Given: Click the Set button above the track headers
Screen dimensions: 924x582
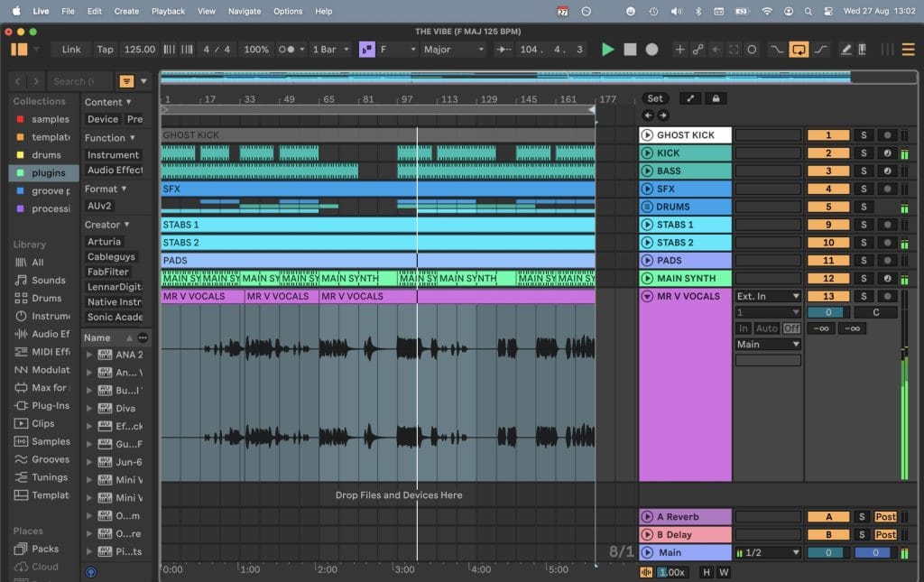Looking at the screenshot, I should tap(655, 98).
